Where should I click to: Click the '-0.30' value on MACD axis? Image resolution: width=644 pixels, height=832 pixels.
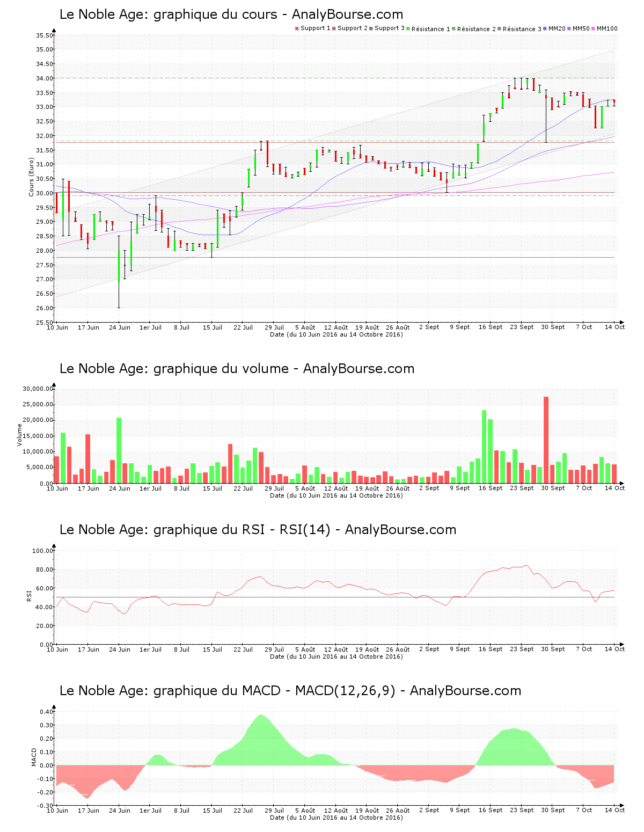coord(46,806)
